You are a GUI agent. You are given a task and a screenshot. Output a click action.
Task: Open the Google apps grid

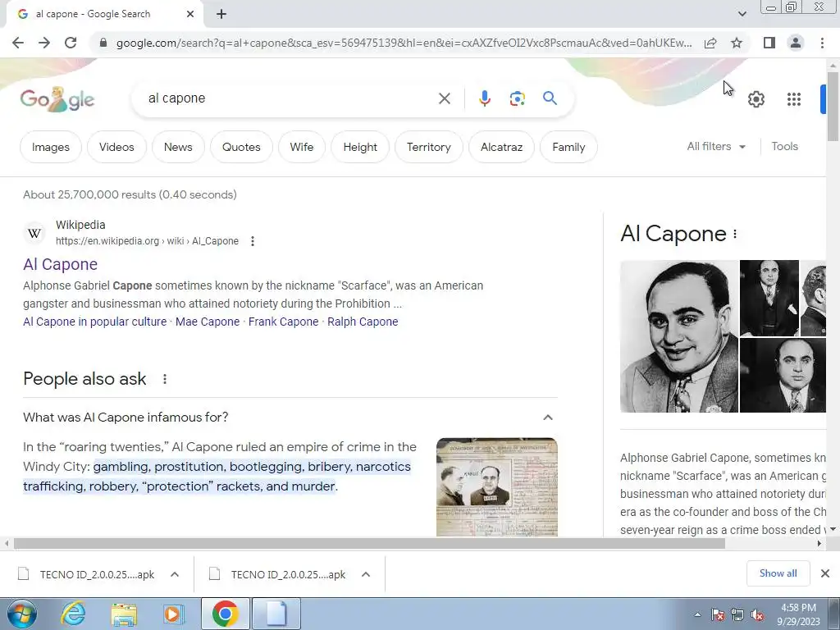[x=794, y=99]
